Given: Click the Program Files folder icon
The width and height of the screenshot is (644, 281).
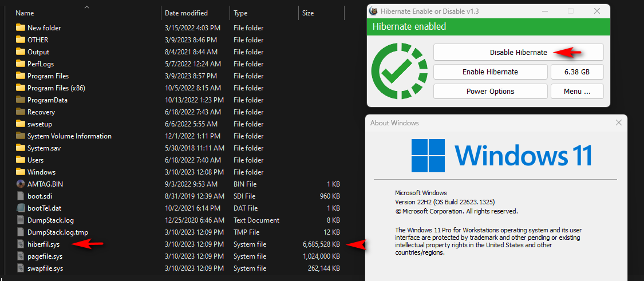Looking at the screenshot, I should pos(21,76).
